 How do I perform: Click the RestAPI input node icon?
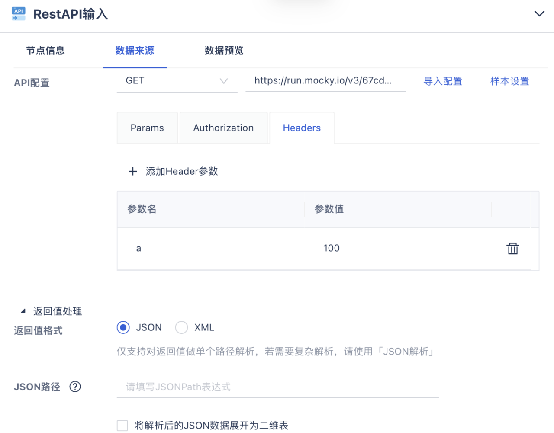point(19,13)
